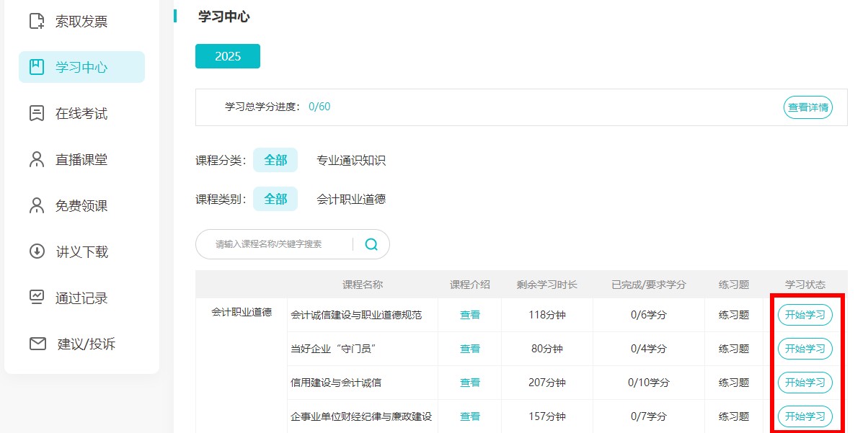Click the envelope icon beside 建议/投诉
This screenshot has width=868, height=433.
37,344
